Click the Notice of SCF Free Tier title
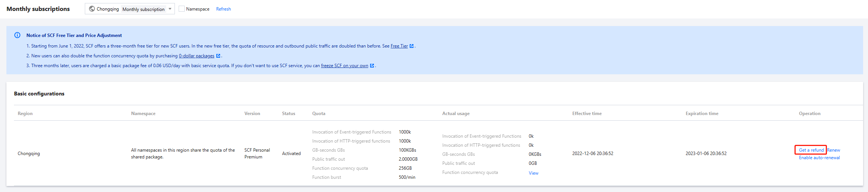 click(x=74, y=35)
